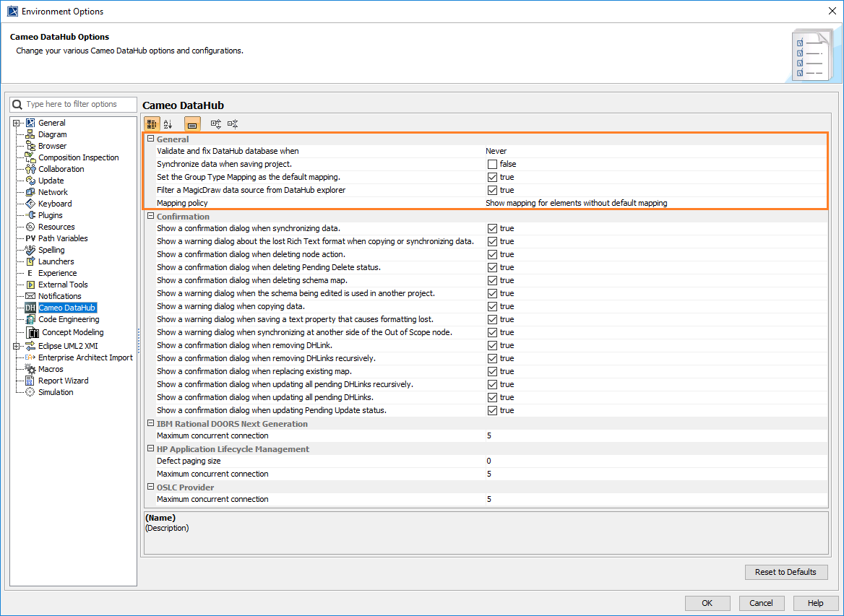Image resolution: width=844 pixels, height=616 pixels.
Task: Expand the Eclipse UML2 XMI tree item
Action: coord(15,345)
